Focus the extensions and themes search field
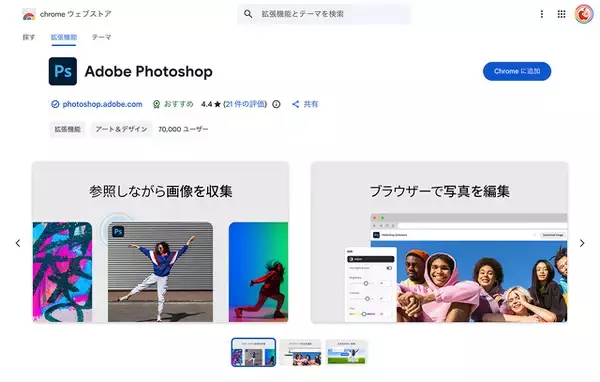The image size is (600, 382). point(324,14)
